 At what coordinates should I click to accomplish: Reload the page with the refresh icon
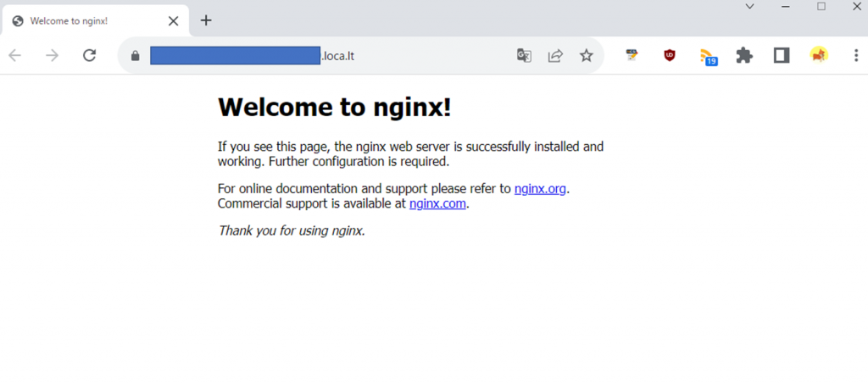(89, 55)
